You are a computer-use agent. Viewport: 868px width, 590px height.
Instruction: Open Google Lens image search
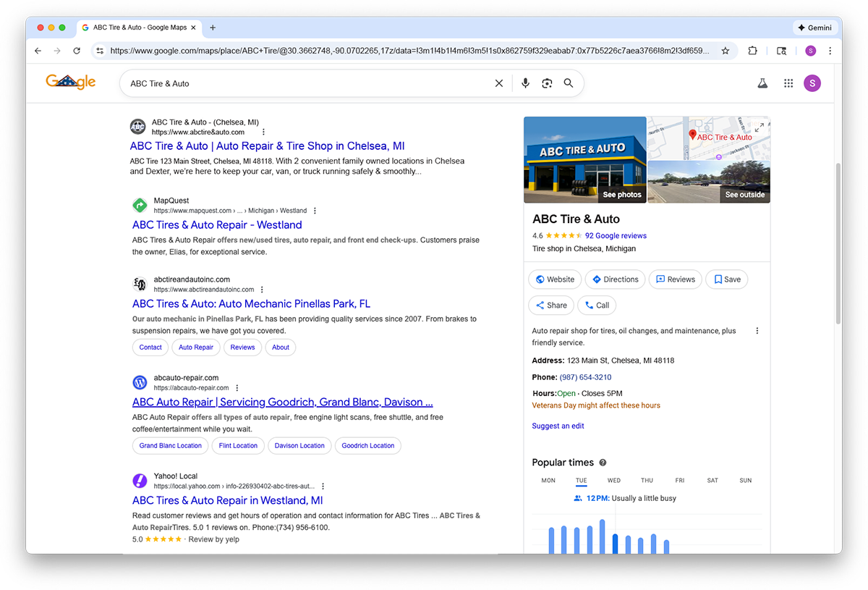tap(547, 83)
